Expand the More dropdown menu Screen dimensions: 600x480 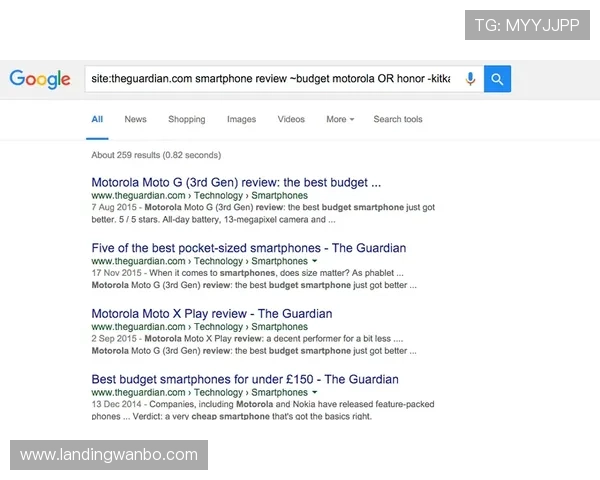pyautogui.click(x=340, y=119)
